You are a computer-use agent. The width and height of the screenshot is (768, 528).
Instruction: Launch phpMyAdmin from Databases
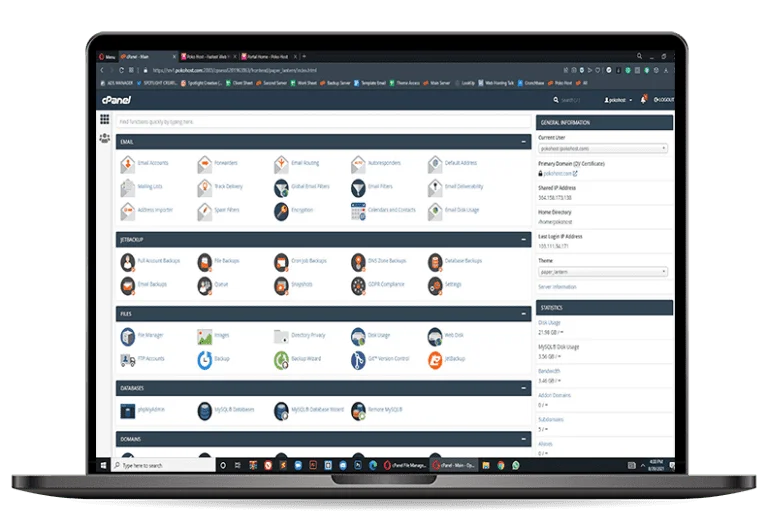[x=128, y=410]
